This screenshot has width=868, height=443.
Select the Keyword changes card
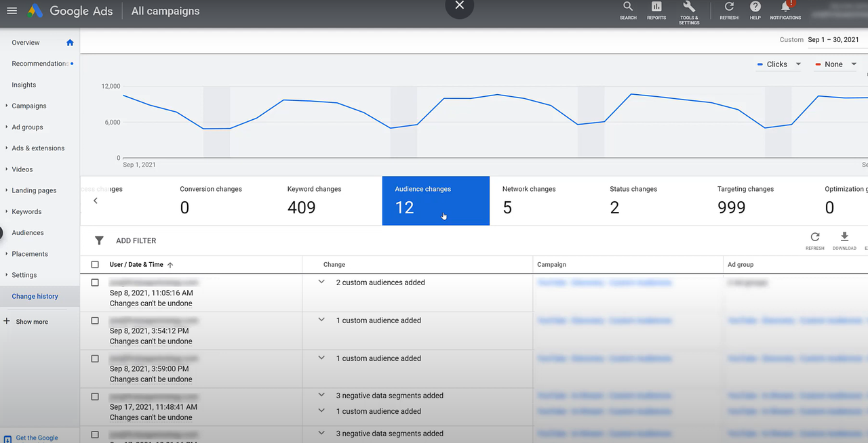tap(328, 201)
